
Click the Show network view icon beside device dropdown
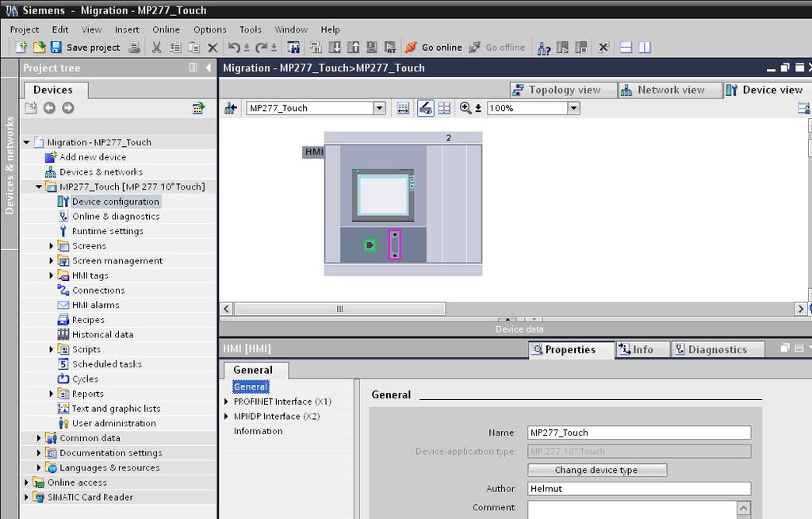(x=231, y=108)
